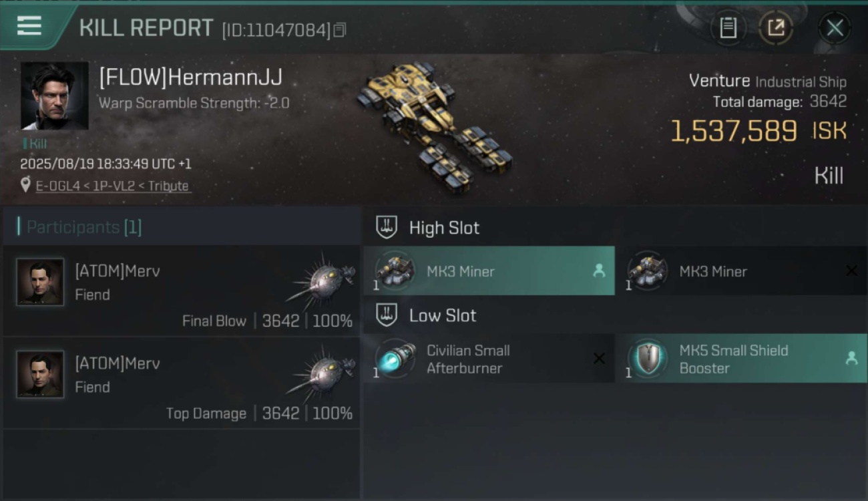Viewport: 868px width, 501px height.
Task: Select the destroyed MK3 Miner module
Action: (741, 271)
